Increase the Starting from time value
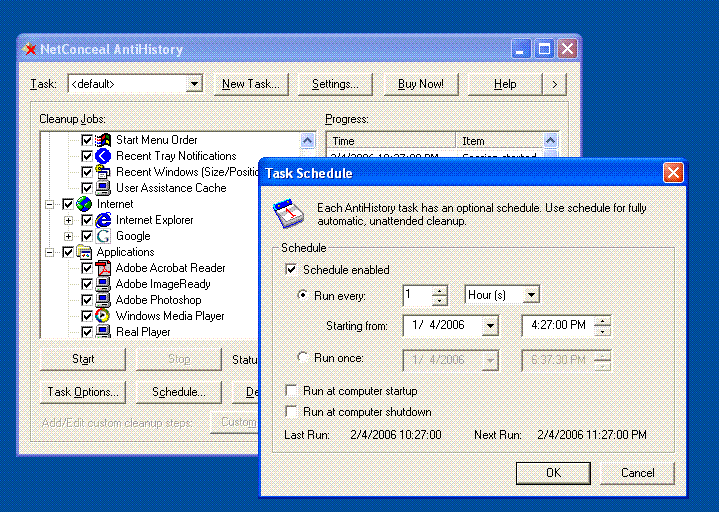 tap(603, 321)
